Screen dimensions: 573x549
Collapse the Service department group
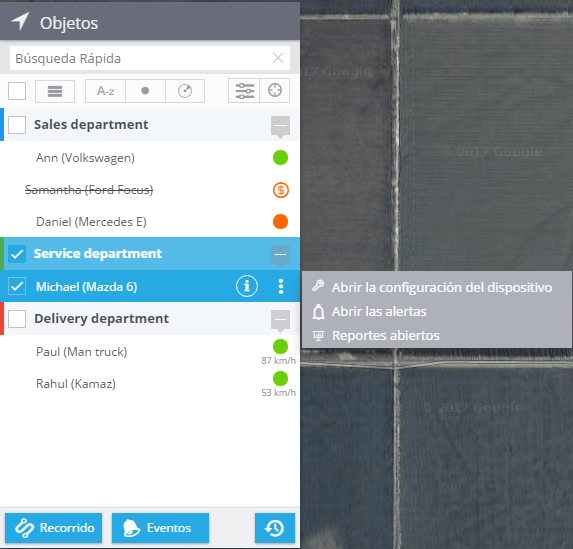[280, 255]
